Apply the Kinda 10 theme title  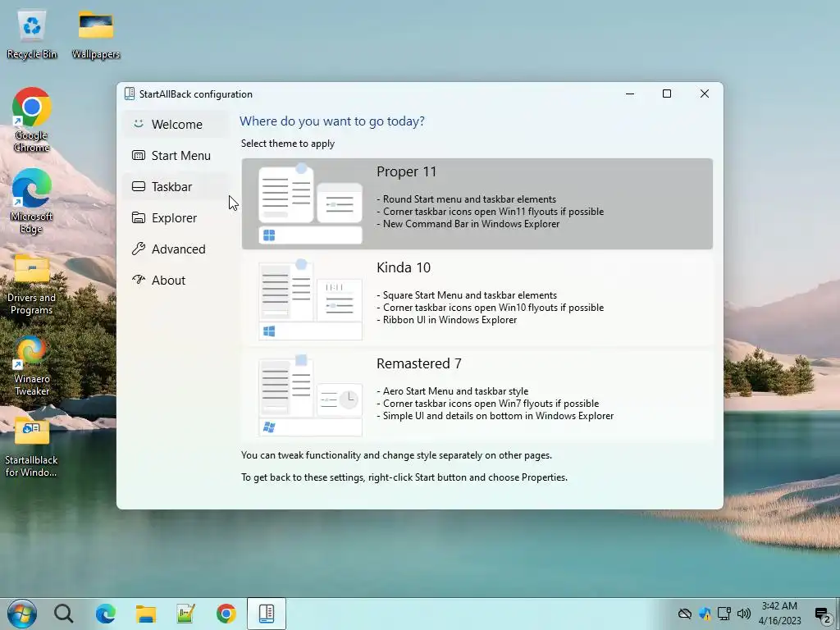pyautogui.click(x=404, y=267)
